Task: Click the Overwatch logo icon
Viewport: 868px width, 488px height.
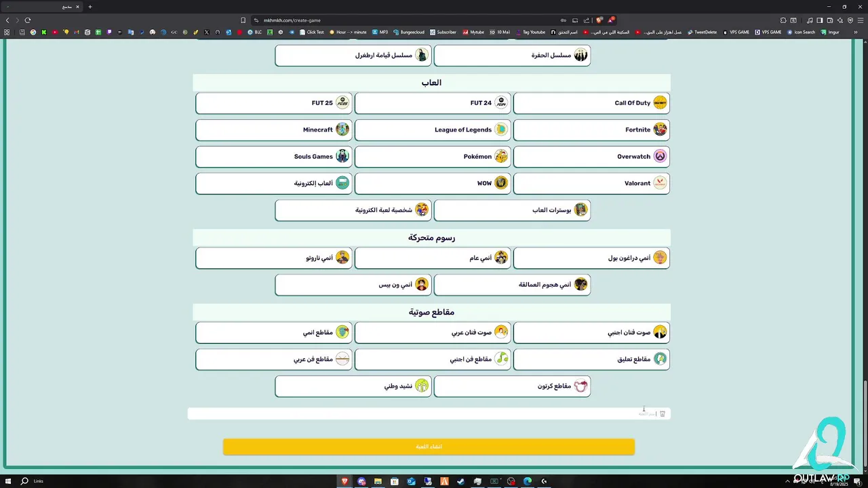Action: tap(660, 157)
